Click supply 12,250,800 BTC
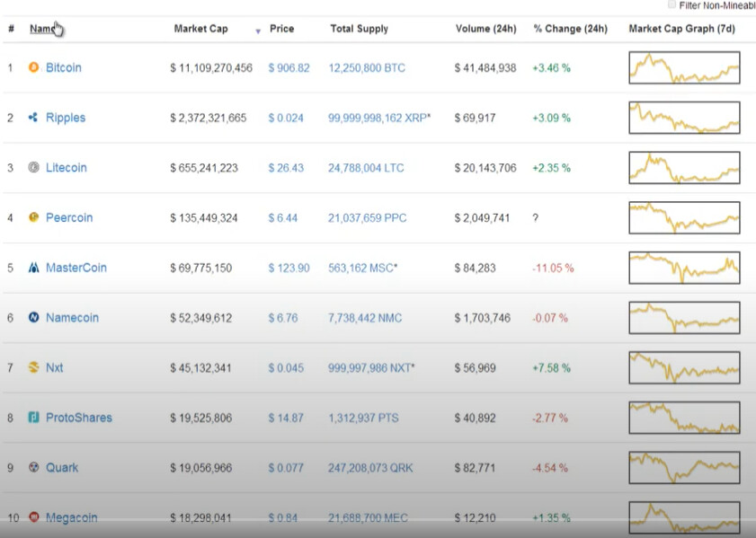 click(367, 68)
